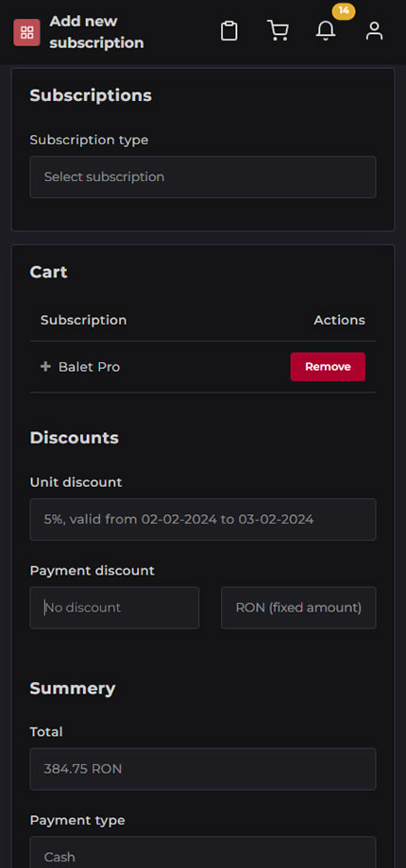
Task: Open the shopping cart icon
Action: (x=278, y=31)
